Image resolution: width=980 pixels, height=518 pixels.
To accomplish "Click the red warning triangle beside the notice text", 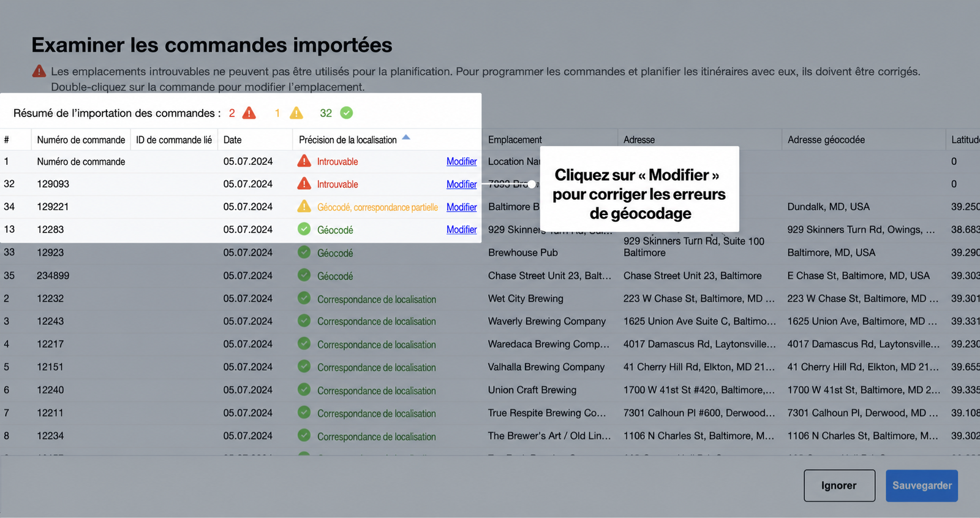I will pyautogui.click(x=39, y=71).
